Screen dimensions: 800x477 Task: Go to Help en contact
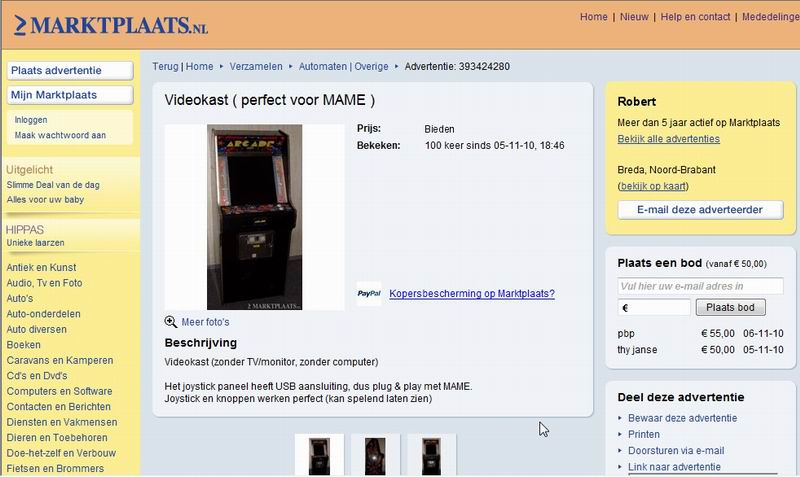click(695, 17)
